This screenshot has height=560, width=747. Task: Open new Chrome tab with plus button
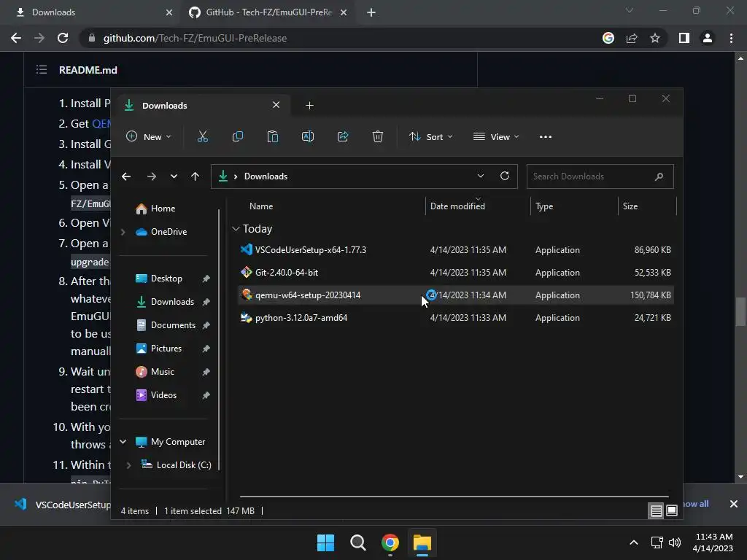tap(371, 12)
